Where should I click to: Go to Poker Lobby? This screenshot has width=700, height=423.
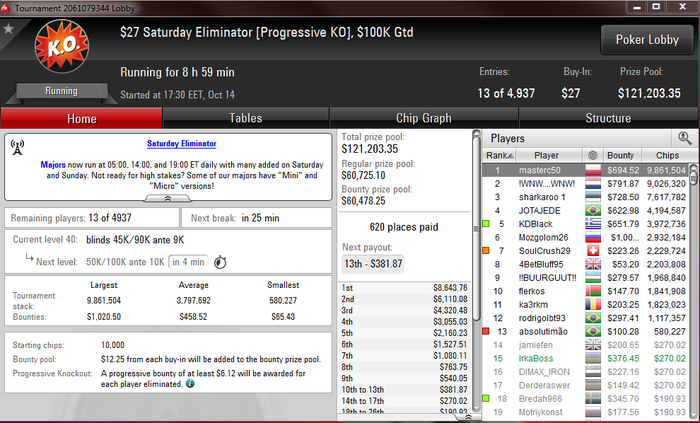(x=647, y=40)
